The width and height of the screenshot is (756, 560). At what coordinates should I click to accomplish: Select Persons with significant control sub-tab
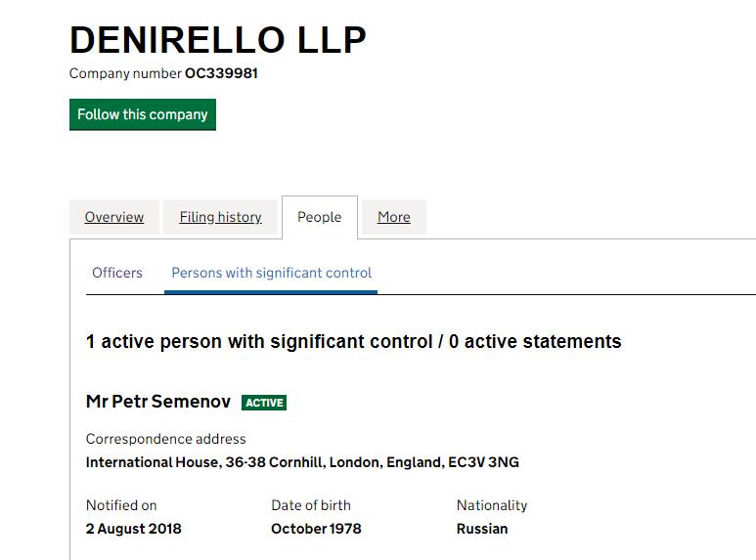pyautogui.click(x=272, y=273)
